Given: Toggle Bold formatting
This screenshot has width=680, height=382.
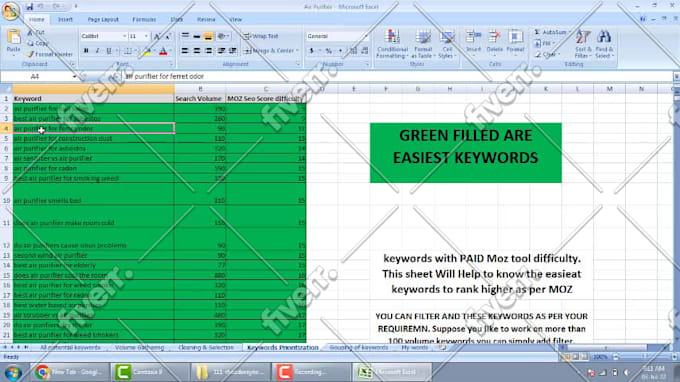Looking at the screenshot, I should pos(86,51).
